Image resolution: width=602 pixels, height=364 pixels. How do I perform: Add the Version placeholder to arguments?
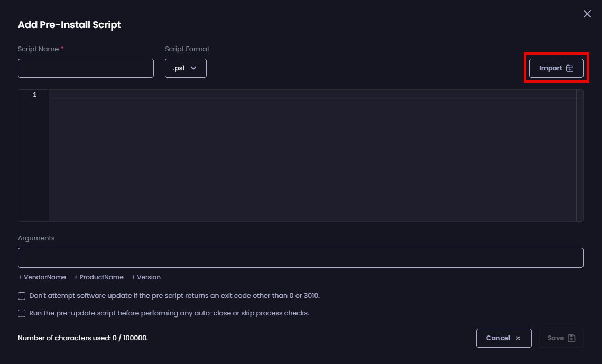coord(145,277)
